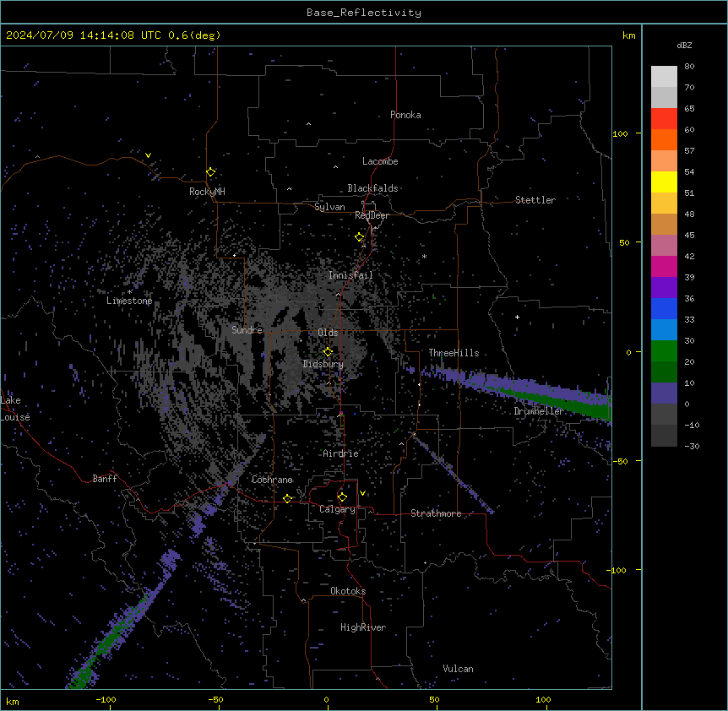
Task: Click the yellow diamond marker beside RockyMH
Action: 210,172
